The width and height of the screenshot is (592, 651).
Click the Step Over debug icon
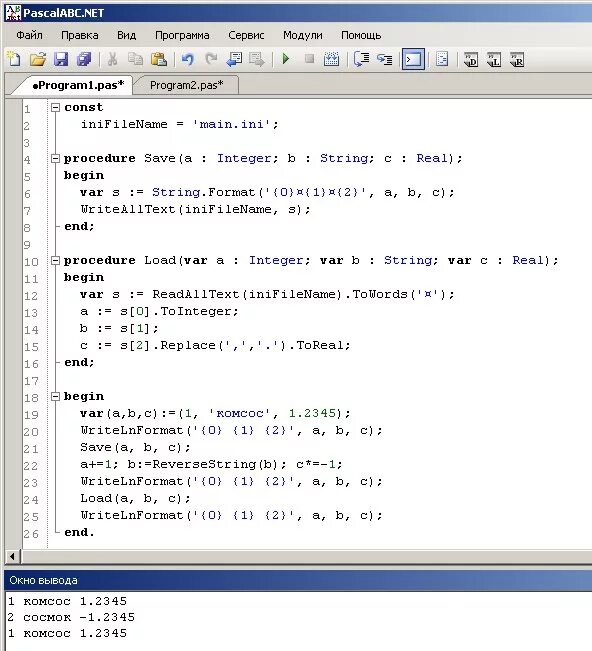pyautogui.click(x=362, y=59)
